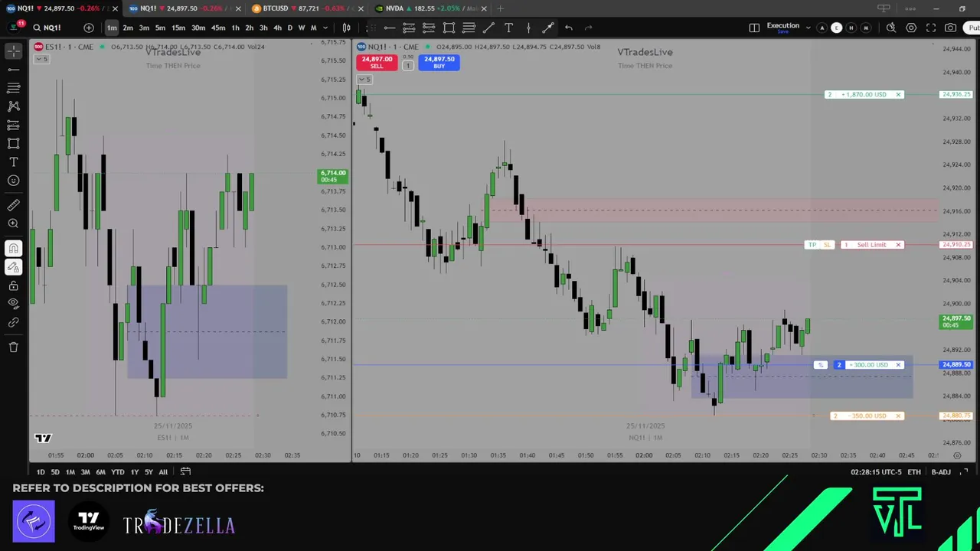Activate the zoom-in magnifier tool
Screen dimensions: 980x551
[x=14, y=223]
